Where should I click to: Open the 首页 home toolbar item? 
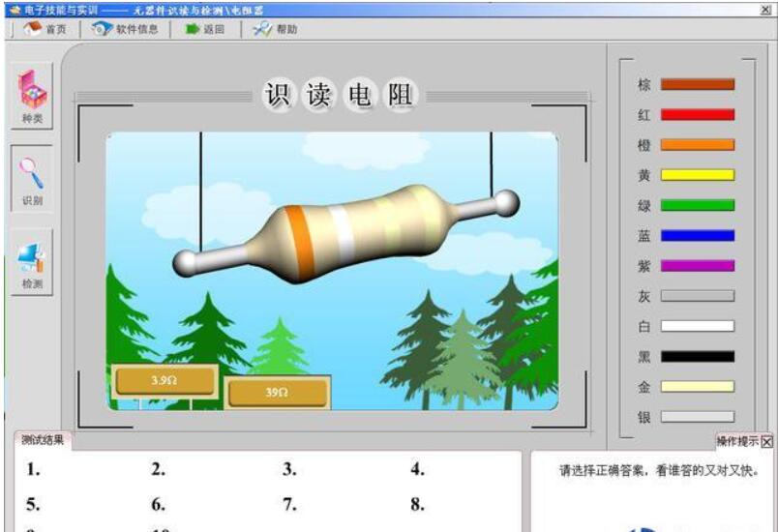[45, 29]
